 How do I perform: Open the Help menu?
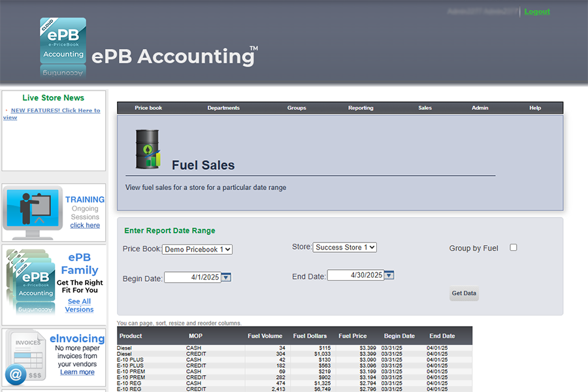(x=535, y=108)
